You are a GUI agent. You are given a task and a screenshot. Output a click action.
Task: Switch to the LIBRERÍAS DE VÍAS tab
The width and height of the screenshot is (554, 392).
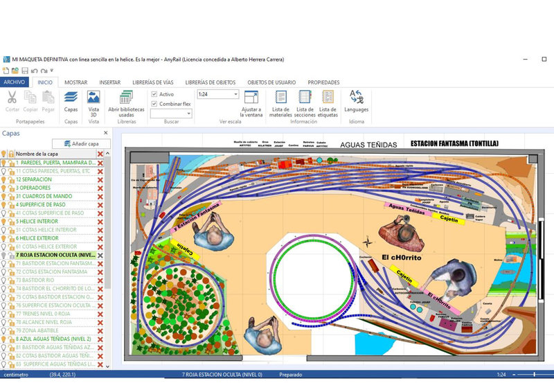click(153, 82)
